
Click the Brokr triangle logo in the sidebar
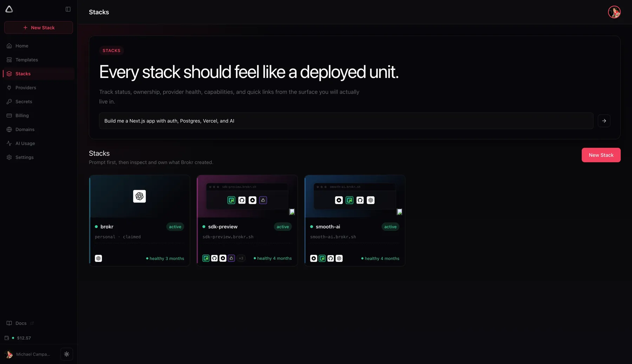pyautogui.click(x=9, y=9)
